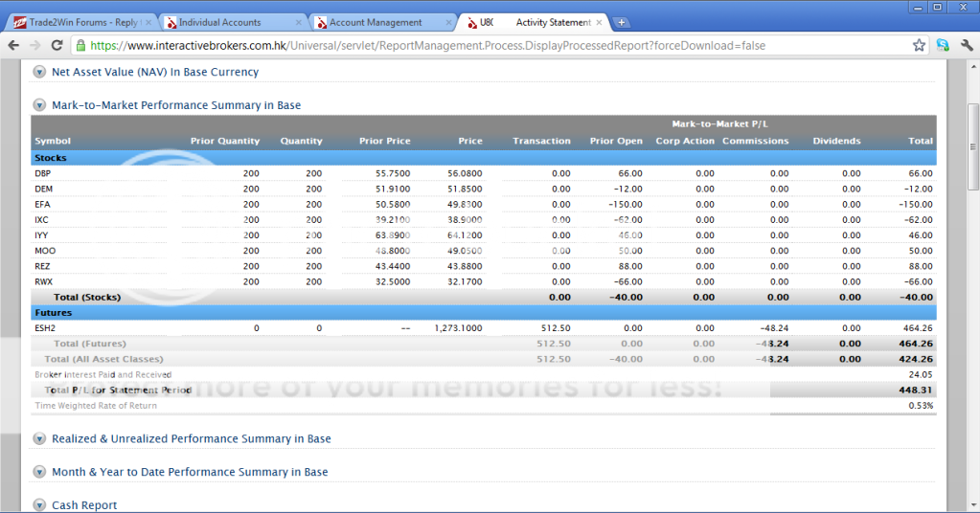The image size is (980, 513).
Task: Click the green HTTPS lock icon
Action: 80,45
